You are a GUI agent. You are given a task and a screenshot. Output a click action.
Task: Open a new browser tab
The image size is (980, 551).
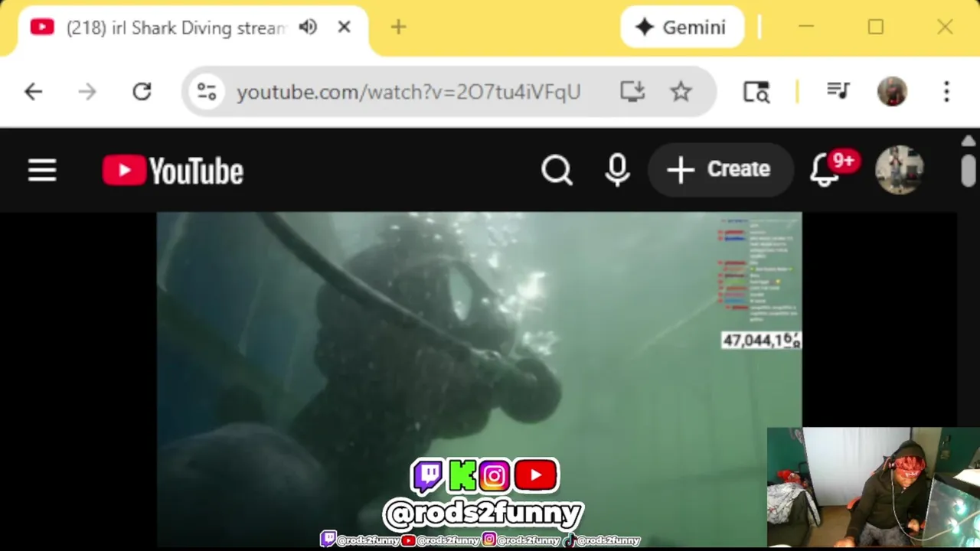398,28
